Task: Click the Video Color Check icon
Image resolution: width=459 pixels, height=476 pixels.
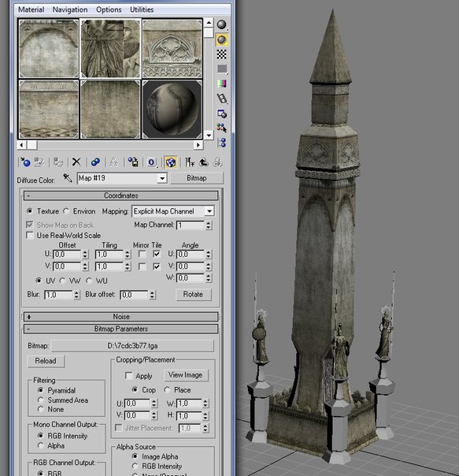Action: 222,84
